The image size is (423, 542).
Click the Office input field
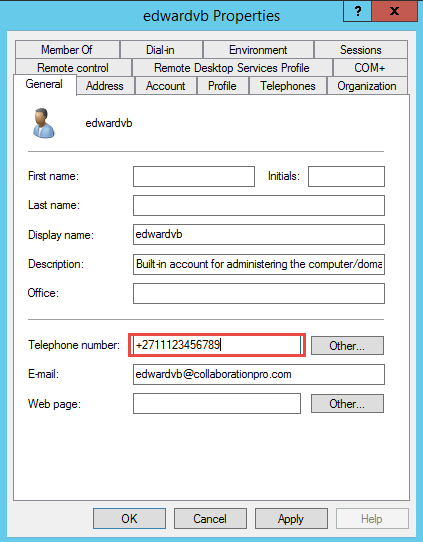(x=259, y=293)
